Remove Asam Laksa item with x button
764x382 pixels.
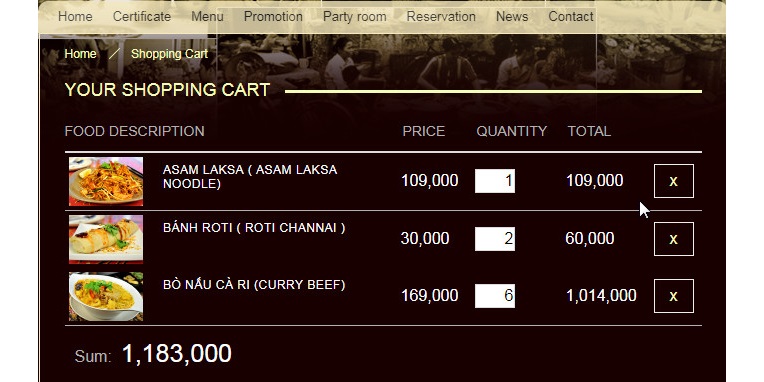pos(673,181)
